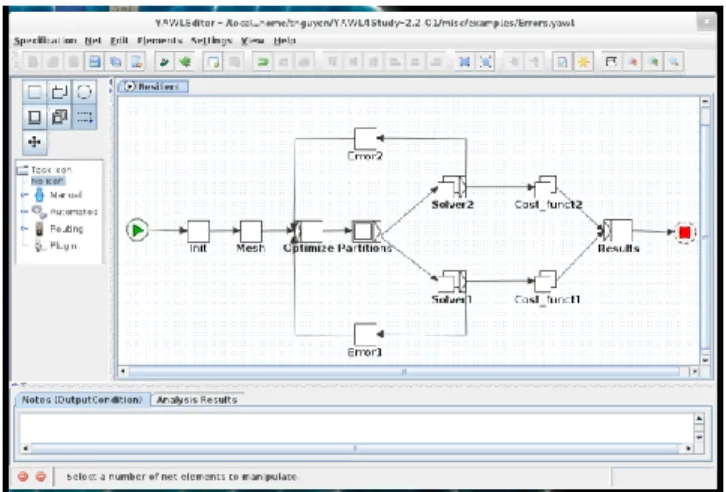Expand the Routing icon tree node
The width and height of the screenshot is (726, 492).
pyautogui.click(x=25, y=229)
